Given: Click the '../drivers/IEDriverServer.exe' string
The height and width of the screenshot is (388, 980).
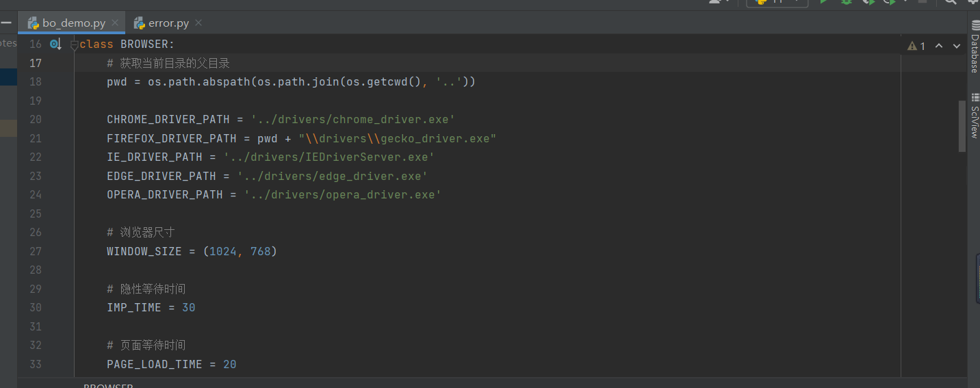Looking at the screenshot, I should (x=328, y=157).
